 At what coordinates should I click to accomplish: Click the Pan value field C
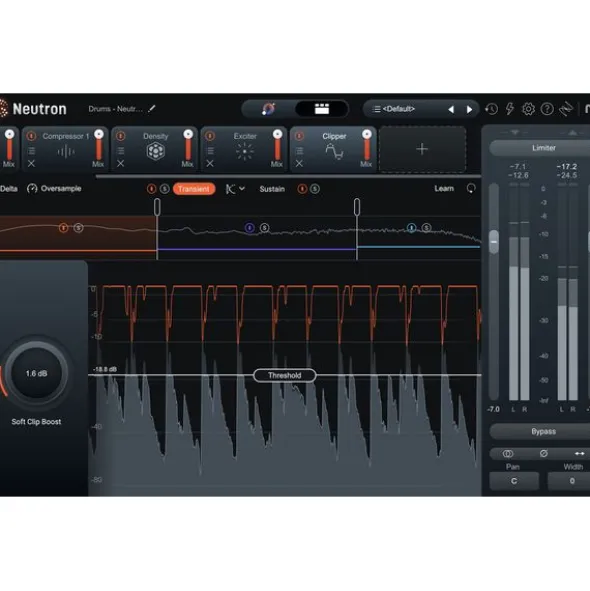(x=514, y=481)
